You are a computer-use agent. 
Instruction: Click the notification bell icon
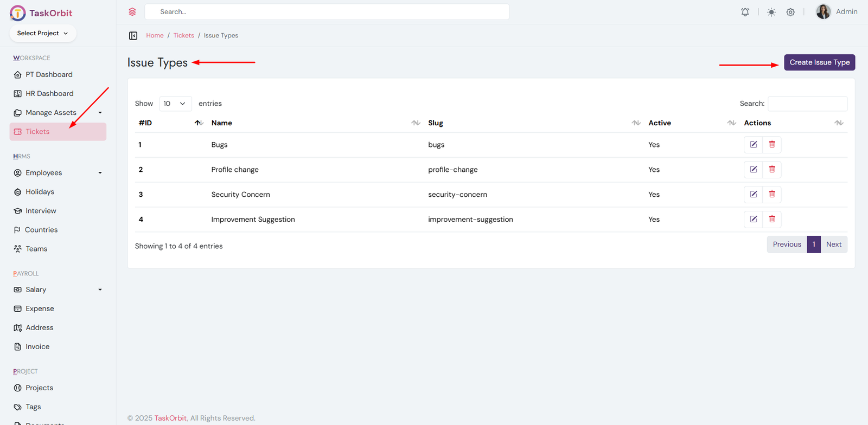coord(745,12)
